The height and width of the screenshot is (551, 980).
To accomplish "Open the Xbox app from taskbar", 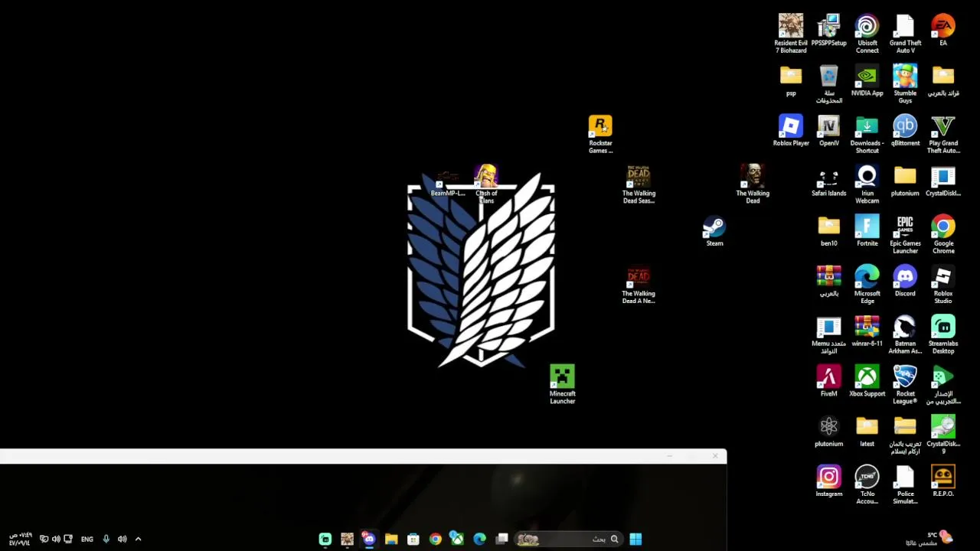I will (457, 539).
